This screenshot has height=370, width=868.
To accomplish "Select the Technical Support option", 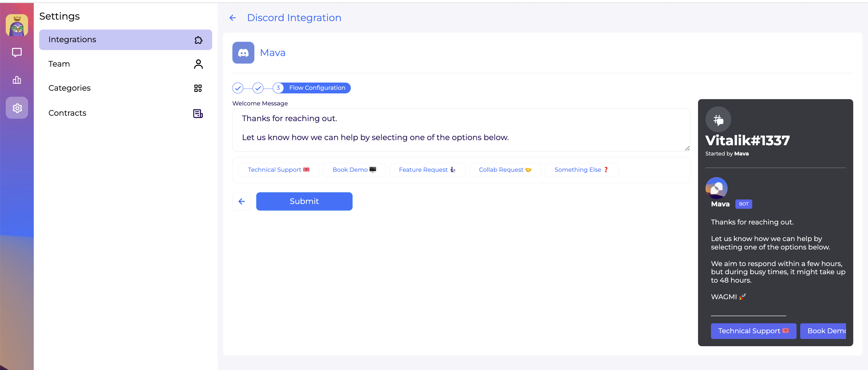I will tap(278, 170).
